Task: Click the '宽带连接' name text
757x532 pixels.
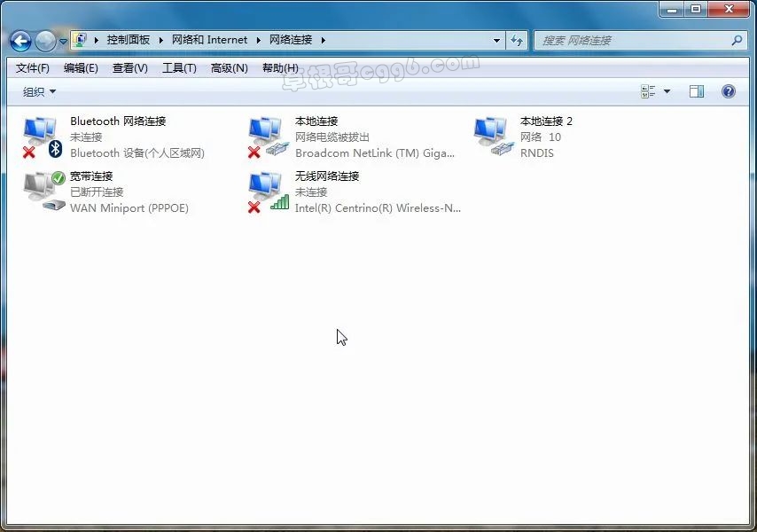Action: (x=91, y=176)
